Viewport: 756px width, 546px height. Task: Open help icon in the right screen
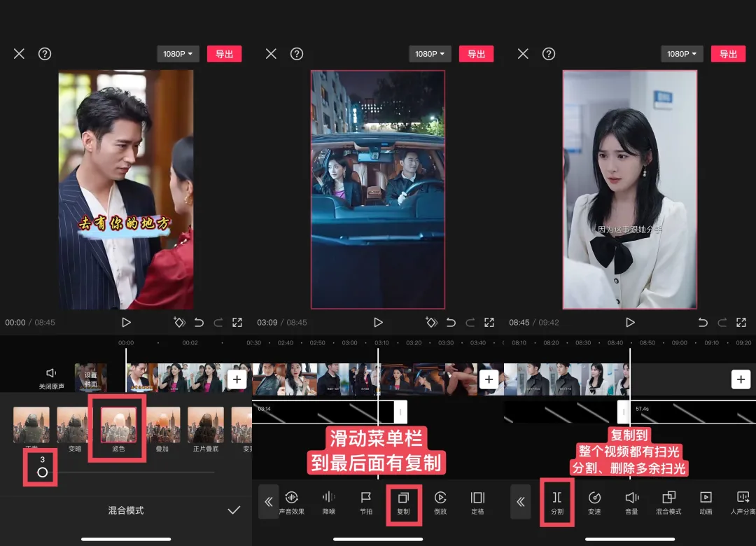549,54
